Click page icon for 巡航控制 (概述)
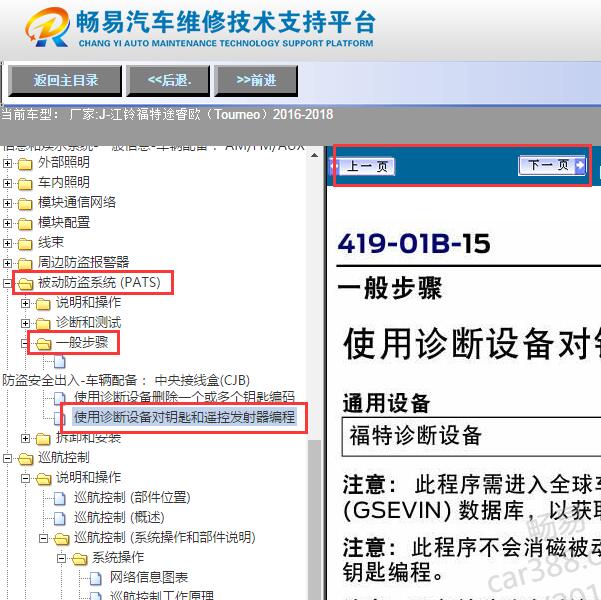Screen dimensions: 601x600 [59, 518]
